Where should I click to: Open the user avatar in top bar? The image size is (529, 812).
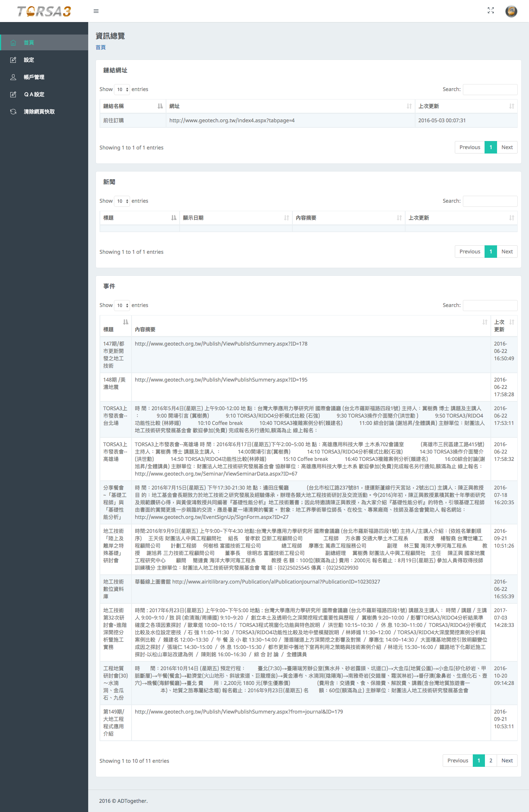(x=511, y=11)
